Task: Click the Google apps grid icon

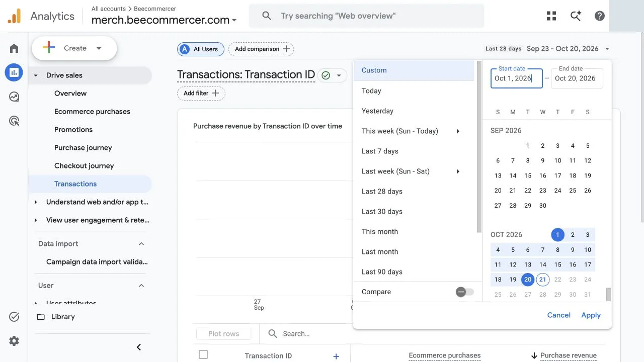Action: tap(551, 16)
